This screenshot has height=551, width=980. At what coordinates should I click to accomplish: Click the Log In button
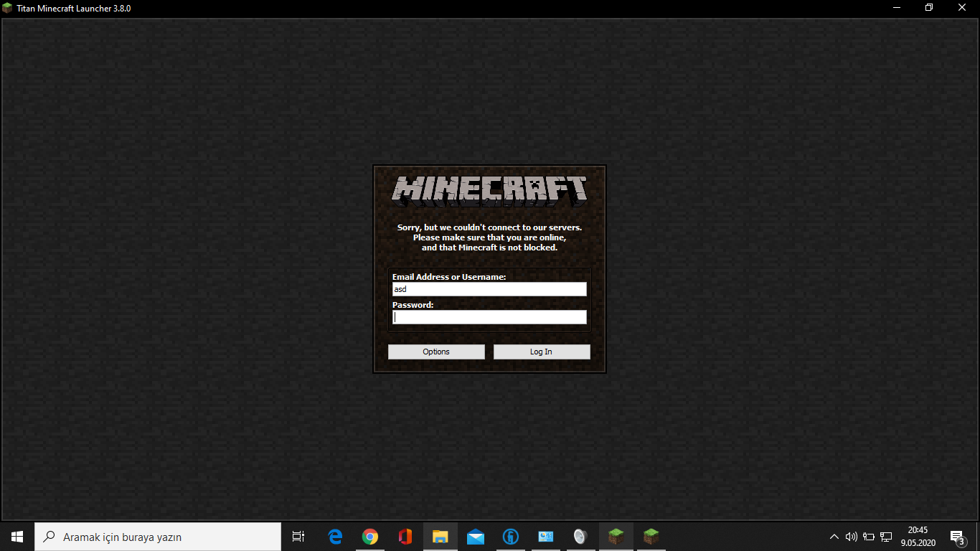point(542,352)
